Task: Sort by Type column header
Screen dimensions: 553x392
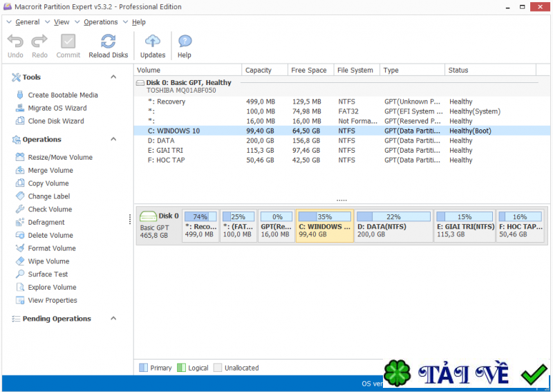Action: tap(412, 70)
